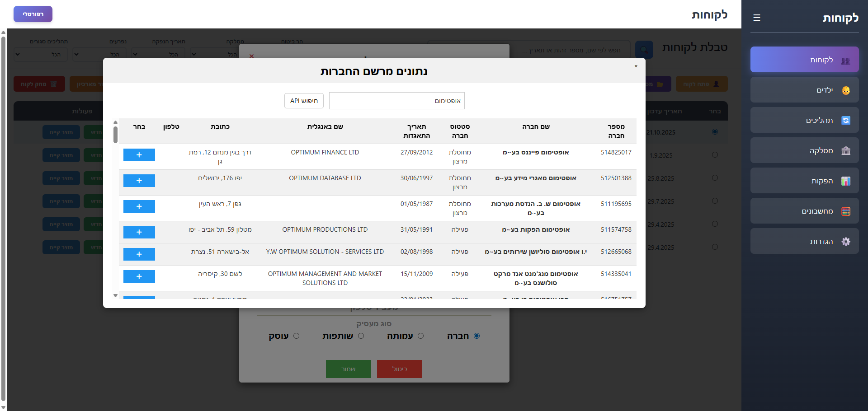Open הפקות section in the sidebar
Viewport: 868px width, 411px height.
[805, 181]
